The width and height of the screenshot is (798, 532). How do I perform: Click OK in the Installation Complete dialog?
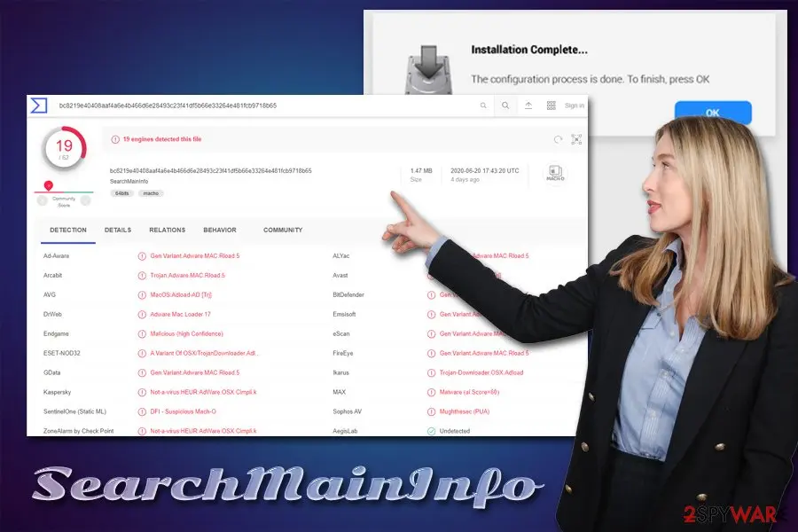tap(713, 113)
